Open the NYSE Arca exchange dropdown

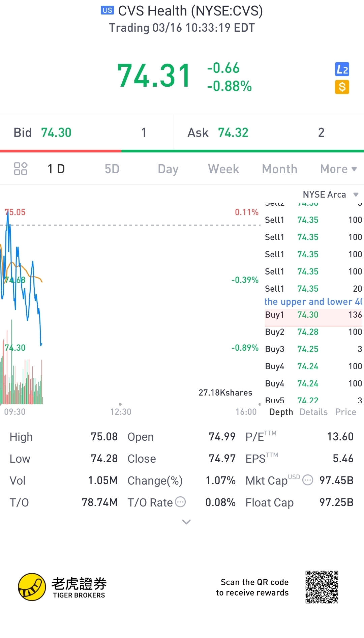[x=330, y=195]
